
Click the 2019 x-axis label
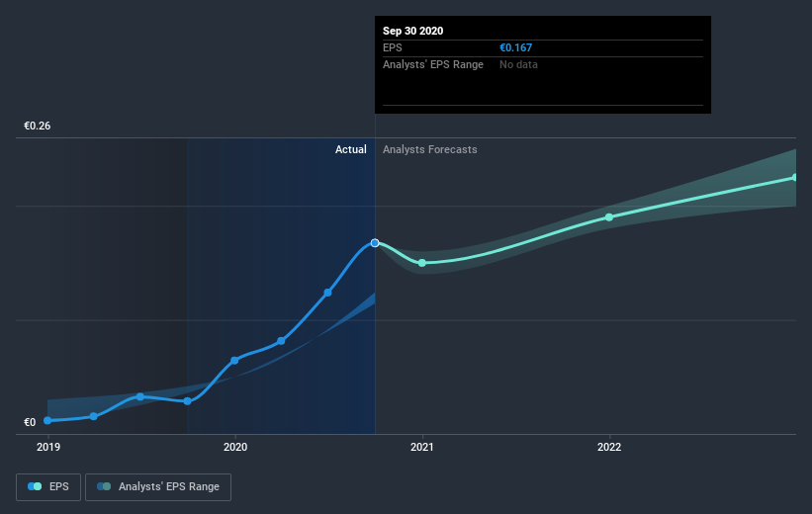[47, 447]
